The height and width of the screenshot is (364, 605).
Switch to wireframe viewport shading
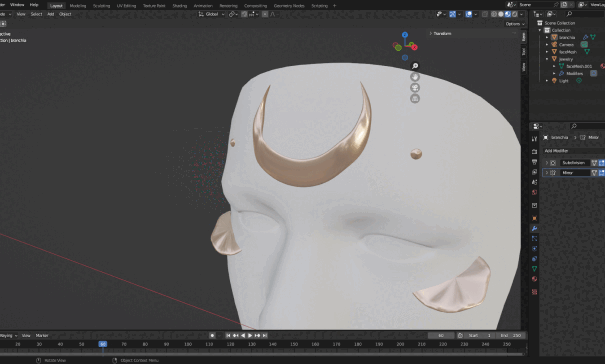[x=494, y=14]
